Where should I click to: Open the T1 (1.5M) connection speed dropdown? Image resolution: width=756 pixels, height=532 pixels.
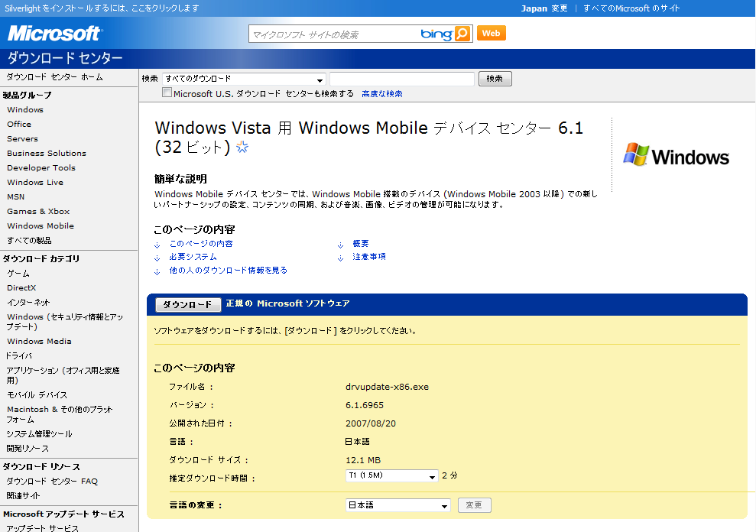391,475
